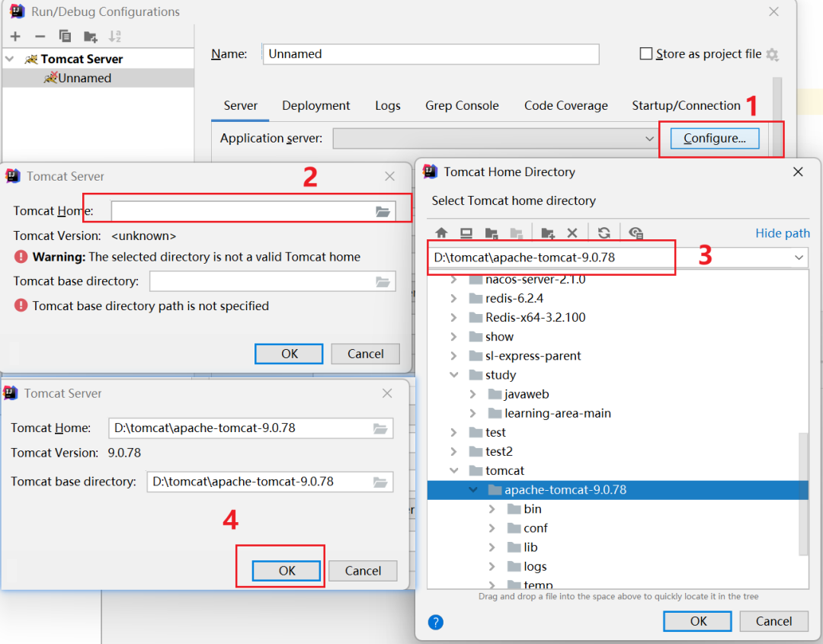Viewport: 823px width, 644px height.
Task: Browse for Tomcat Home in the empty dialog
Action: coord(383,212)
